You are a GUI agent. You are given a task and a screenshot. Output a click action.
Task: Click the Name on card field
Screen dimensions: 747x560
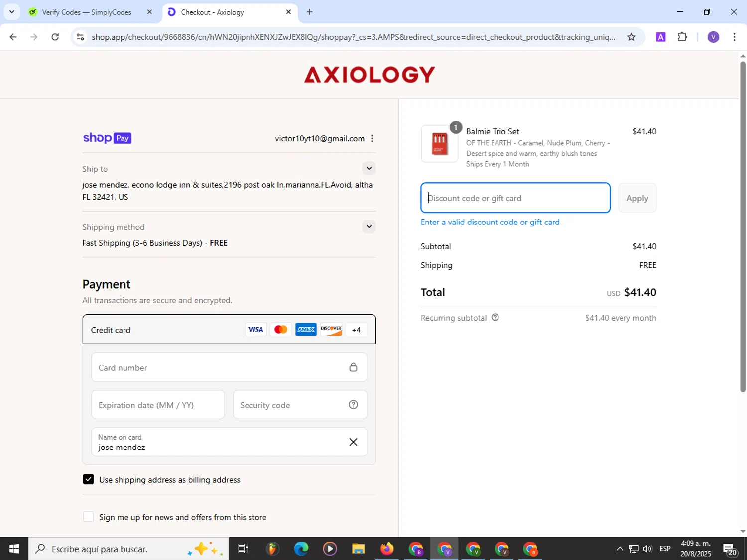[229, 442]
